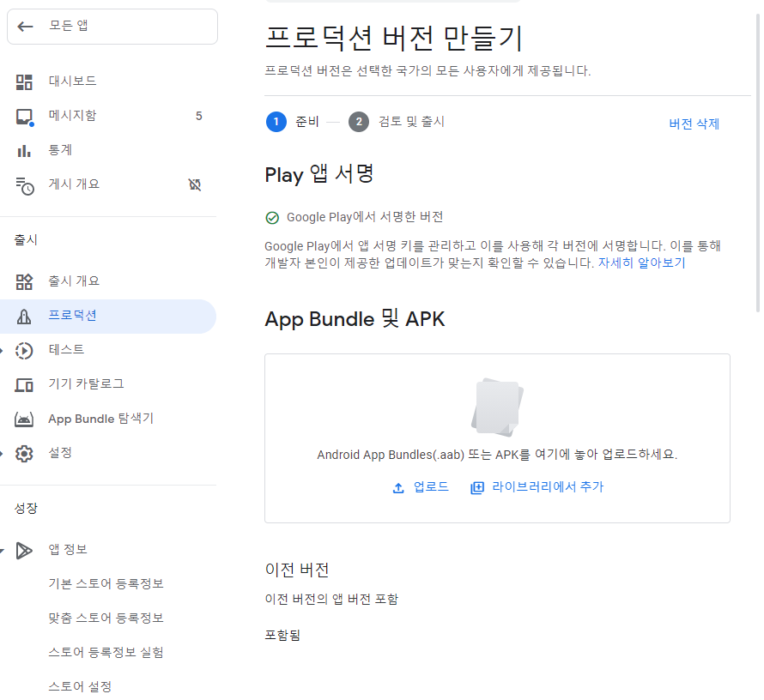Click the 앱 정보 Play triangle icon
Image resolution: width=764 pixels, height=700 pixels.
click(x=24, y=551)
